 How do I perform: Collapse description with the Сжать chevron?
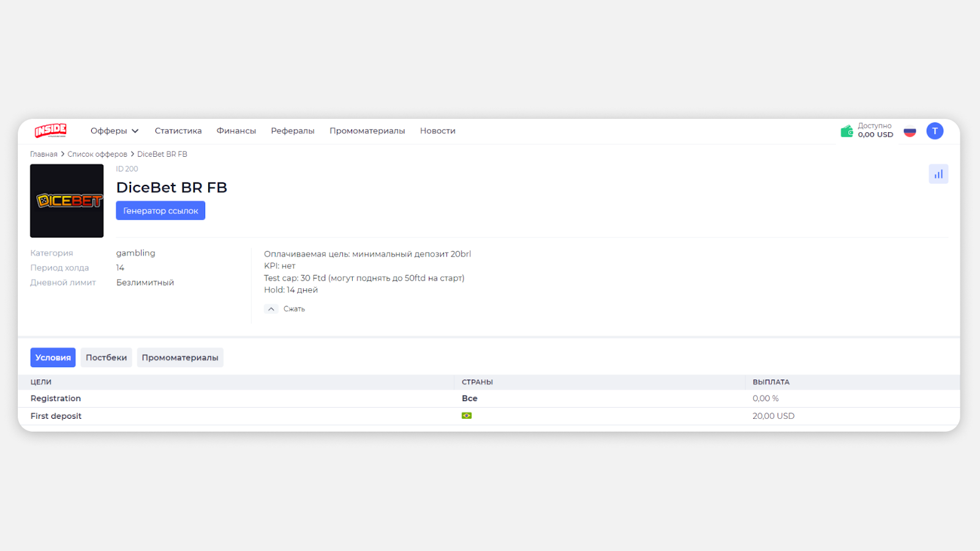tap(271, 309)
